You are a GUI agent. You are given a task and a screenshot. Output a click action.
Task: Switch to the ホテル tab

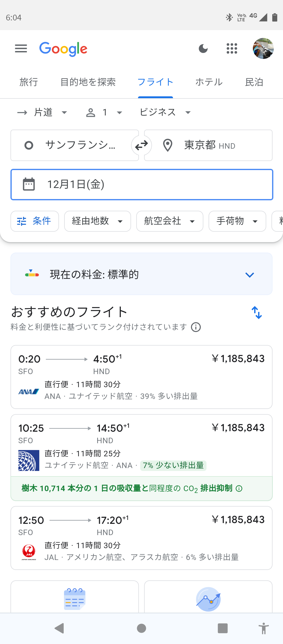tap(209, 82)
